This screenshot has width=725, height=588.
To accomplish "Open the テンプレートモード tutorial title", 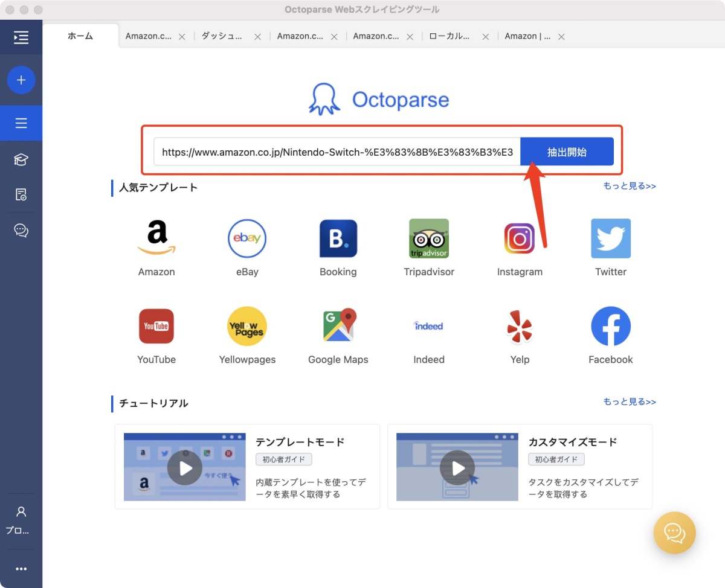I will pyautogui.click(x=300, y=442).
